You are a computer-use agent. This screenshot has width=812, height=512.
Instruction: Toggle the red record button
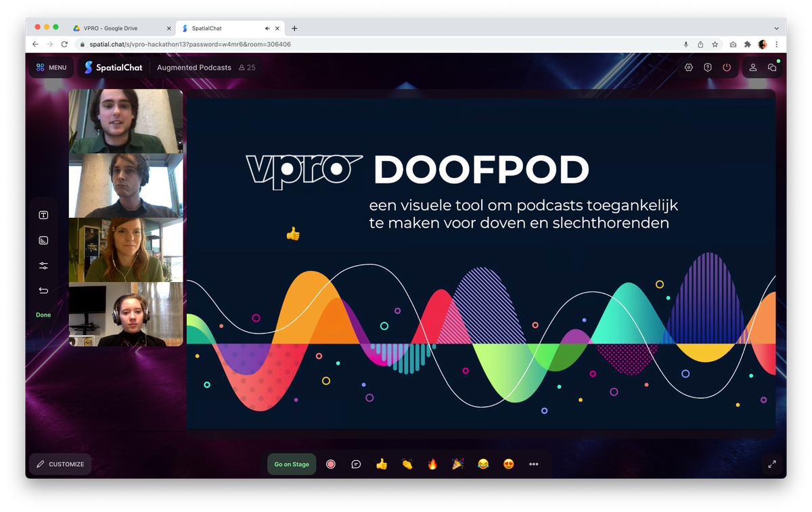coord(331,464)
